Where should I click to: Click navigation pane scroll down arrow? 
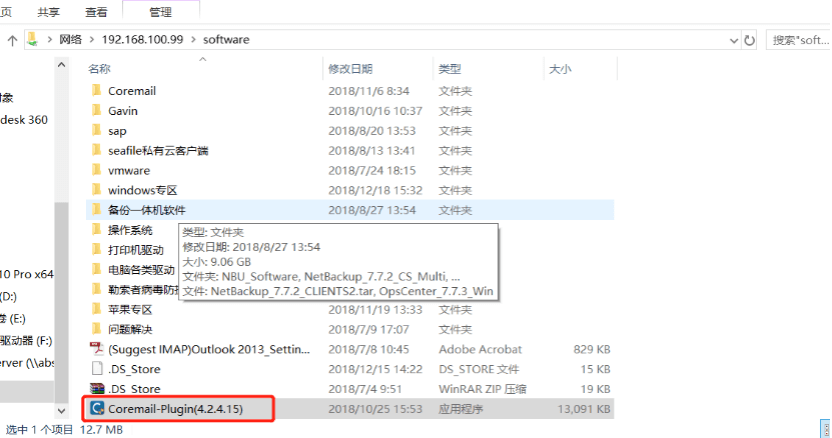(x=62, y=410)
